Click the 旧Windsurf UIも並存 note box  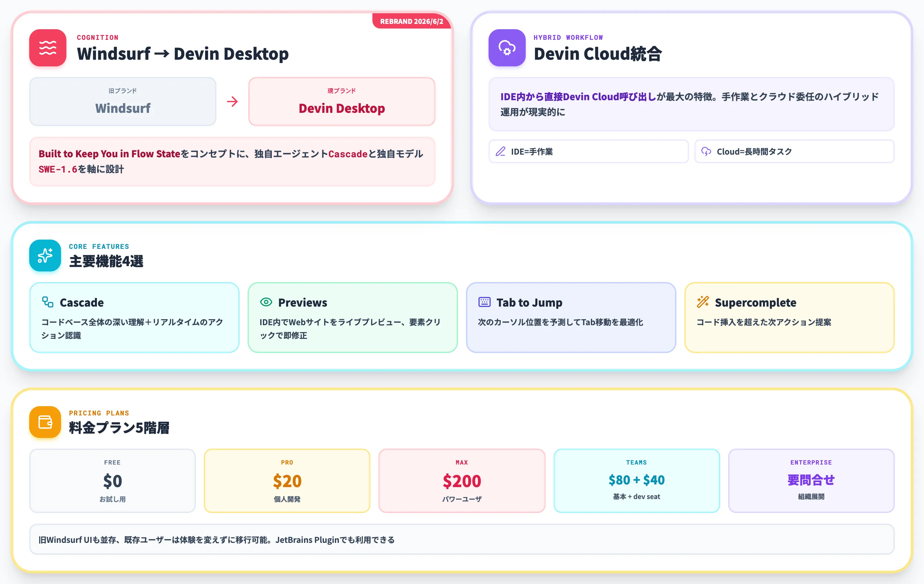[x=462, y=540]
